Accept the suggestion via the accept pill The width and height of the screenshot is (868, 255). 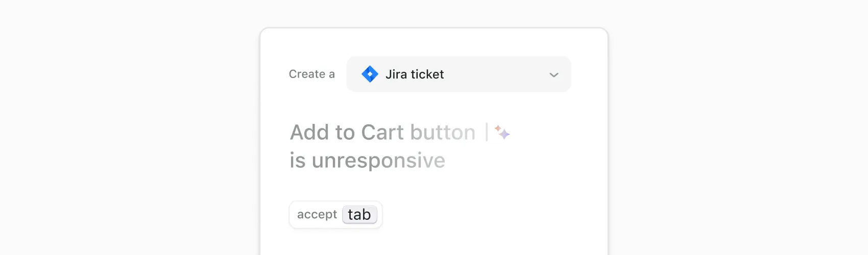click(x=336, y=215)
